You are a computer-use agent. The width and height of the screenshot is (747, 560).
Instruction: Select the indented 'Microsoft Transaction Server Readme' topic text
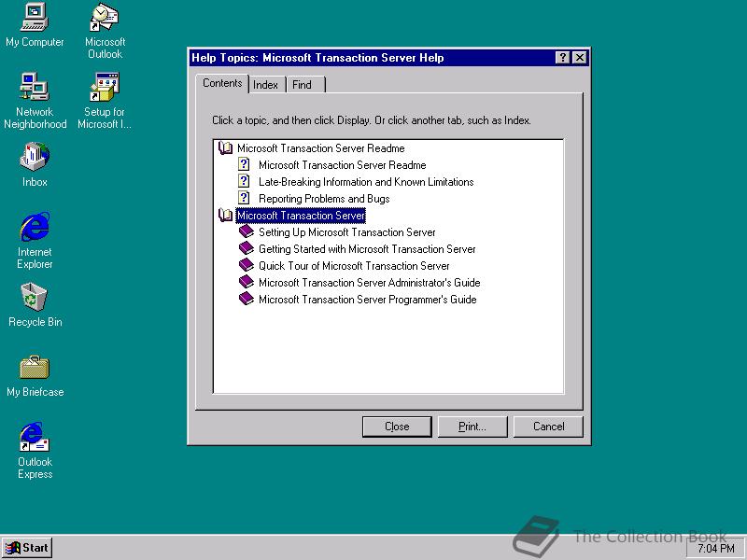[x=342, y=165]
